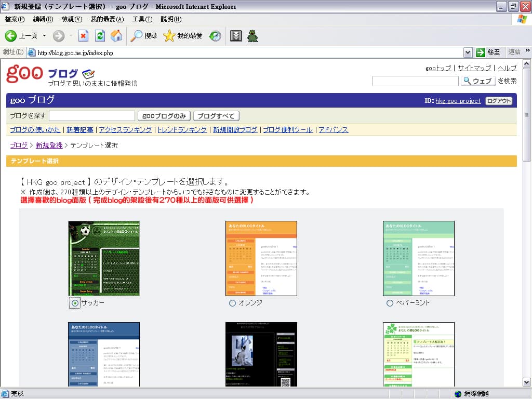Select the サッカー template radio button
Image resolution: width=532 pixels, height=399 pixels.
[75, 303]
